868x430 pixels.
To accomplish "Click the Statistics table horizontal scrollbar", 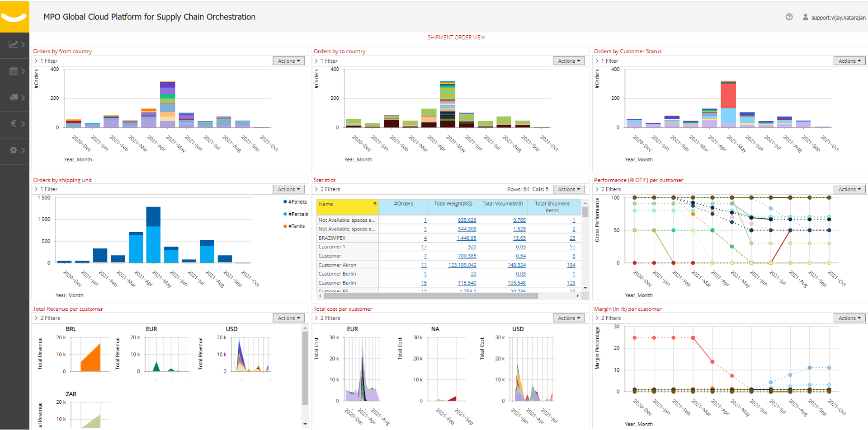I will coord(430,296).
